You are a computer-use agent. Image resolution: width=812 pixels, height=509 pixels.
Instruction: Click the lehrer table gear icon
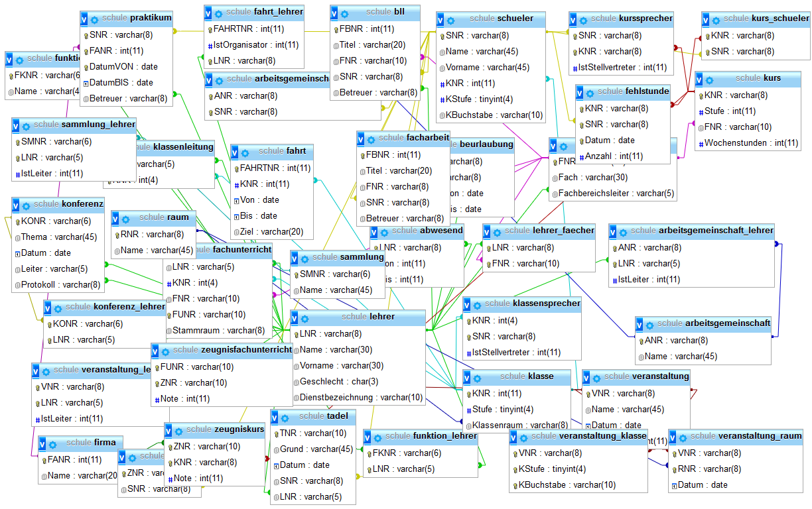(304, 317)
